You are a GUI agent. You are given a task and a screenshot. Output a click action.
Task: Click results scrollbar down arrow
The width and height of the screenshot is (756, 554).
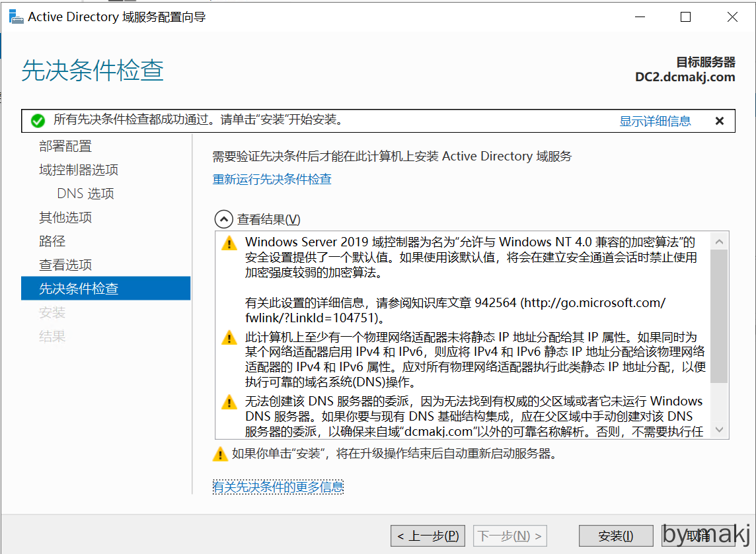(719, 429)
